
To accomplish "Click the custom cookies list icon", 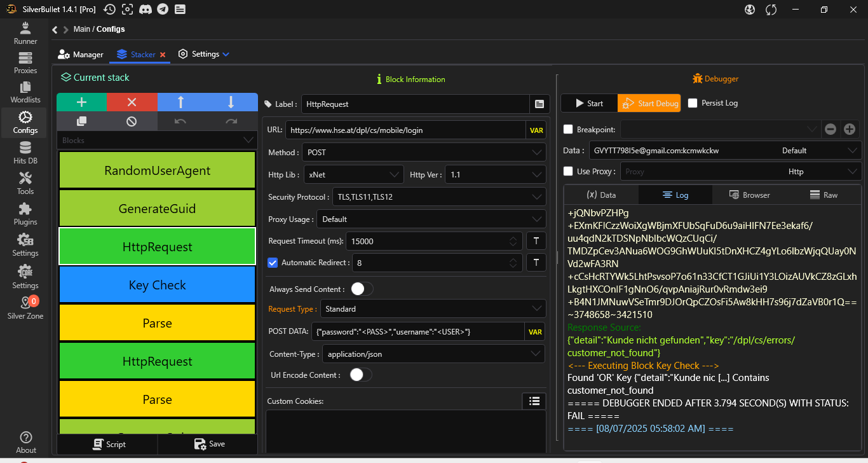I will [534, 401].
